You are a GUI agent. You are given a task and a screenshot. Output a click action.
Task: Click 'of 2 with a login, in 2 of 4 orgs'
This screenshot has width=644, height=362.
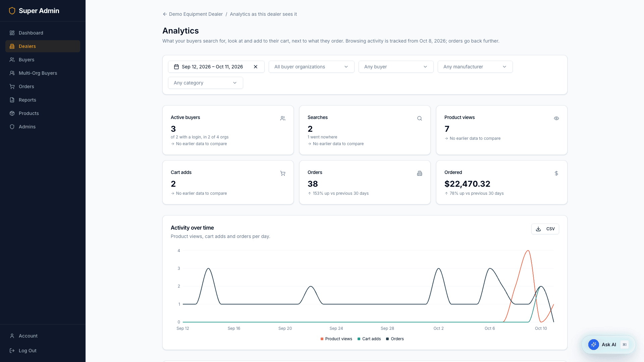pos(200,137)
